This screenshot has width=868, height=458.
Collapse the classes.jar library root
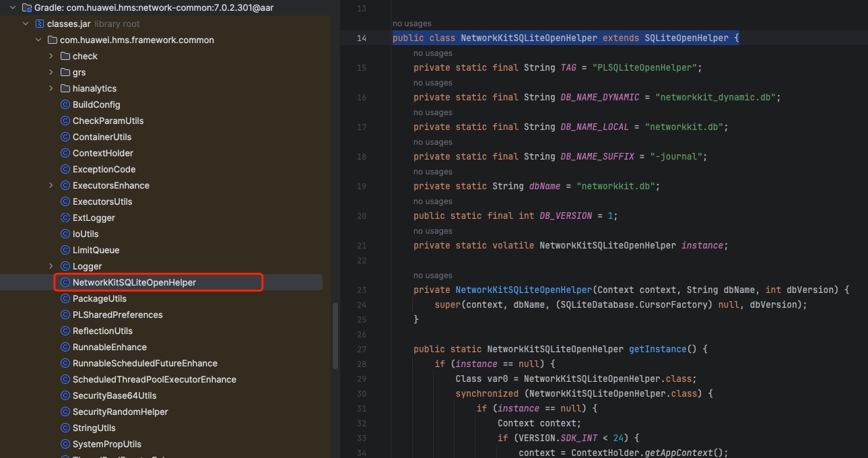[26, 24]
